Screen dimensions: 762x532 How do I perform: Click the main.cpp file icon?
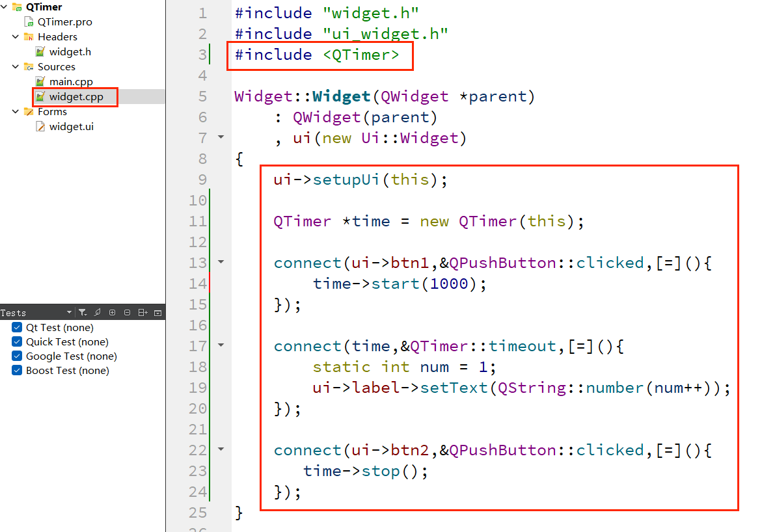pos(40,82)
